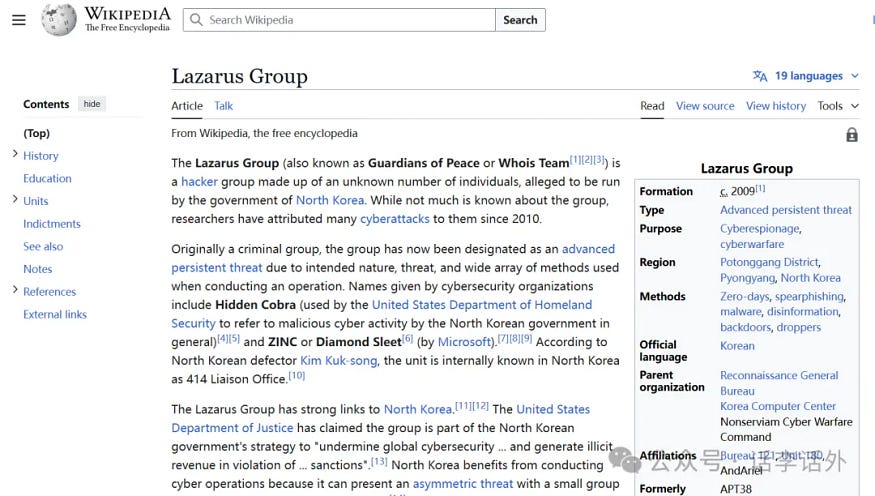Expand the References section in Contents
875x496 pixels.
tap(15, 290)
